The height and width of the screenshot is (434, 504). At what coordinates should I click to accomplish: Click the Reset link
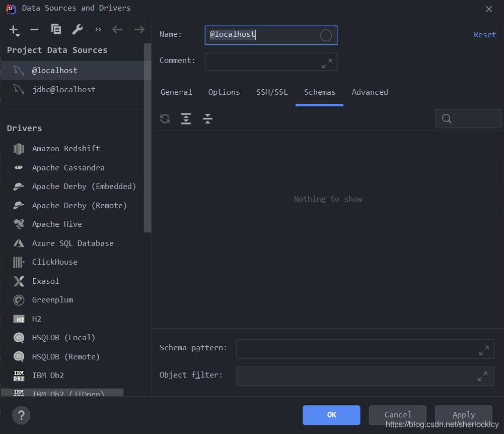point(484,34)
